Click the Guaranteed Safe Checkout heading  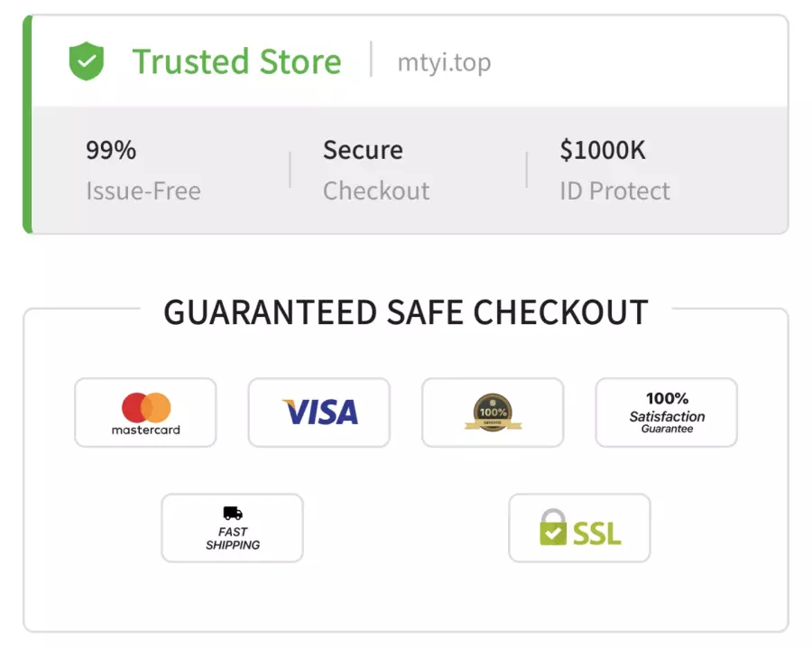click(x=406, y=312)
